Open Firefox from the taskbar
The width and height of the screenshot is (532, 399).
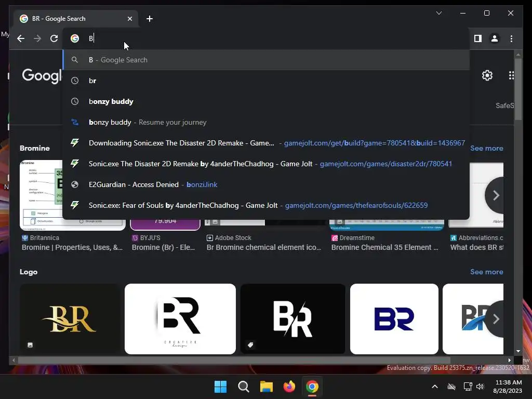coord(289,387)
